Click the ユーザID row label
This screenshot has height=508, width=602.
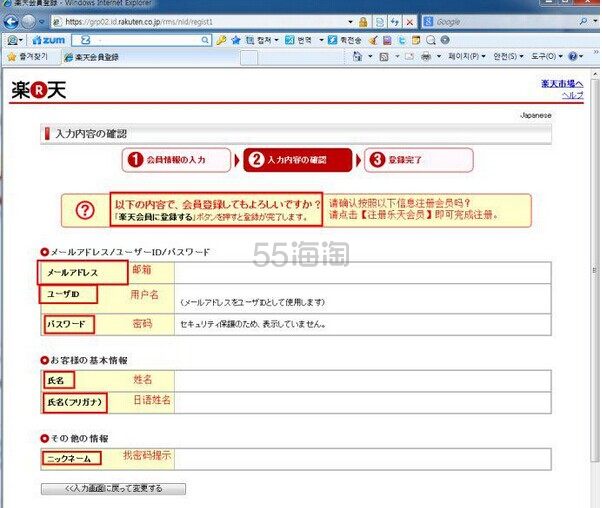tap(63, 295)
